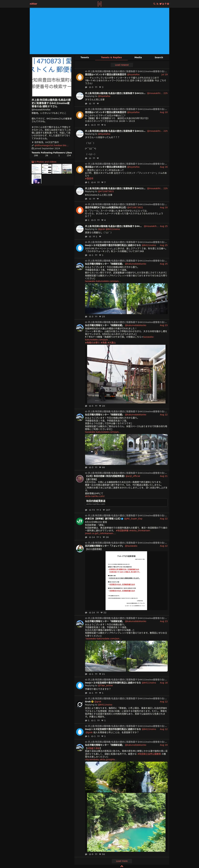The width and height of the screenshot is (199, 868).
Task: Open the Liberapay donate icon in header
Action: [x=163, y=4]
